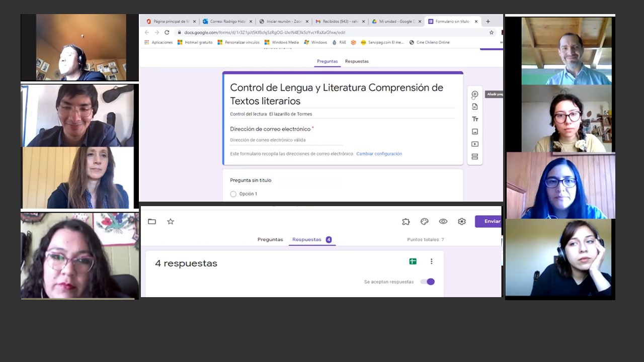Open the form settings gear icon
This screenshot has height=362, width=644.
tap(461, 222)
